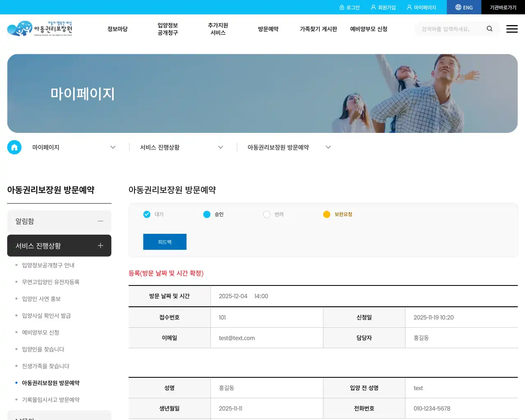The image size is (525, 420).
Task: Expand the 서비스 진행상황 sidebar section
Action: click(x=100, y=246)
